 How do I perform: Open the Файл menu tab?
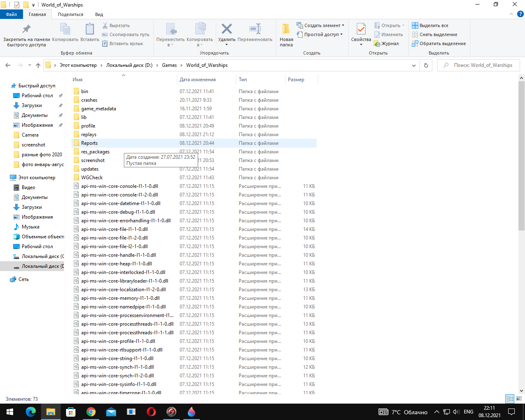click(x=11, y=14)
